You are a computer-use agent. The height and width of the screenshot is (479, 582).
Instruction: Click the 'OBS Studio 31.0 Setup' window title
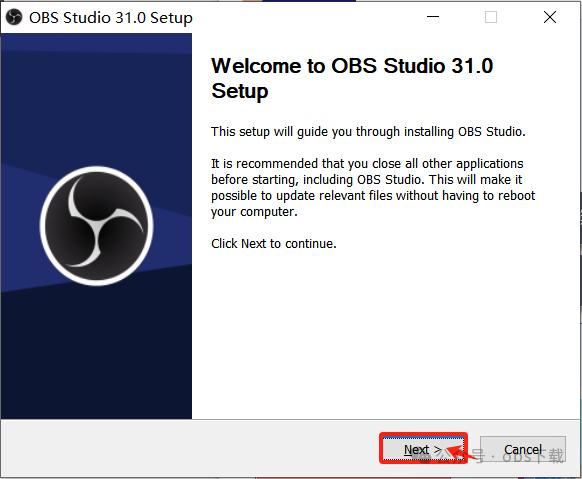[x=111, y=17]
